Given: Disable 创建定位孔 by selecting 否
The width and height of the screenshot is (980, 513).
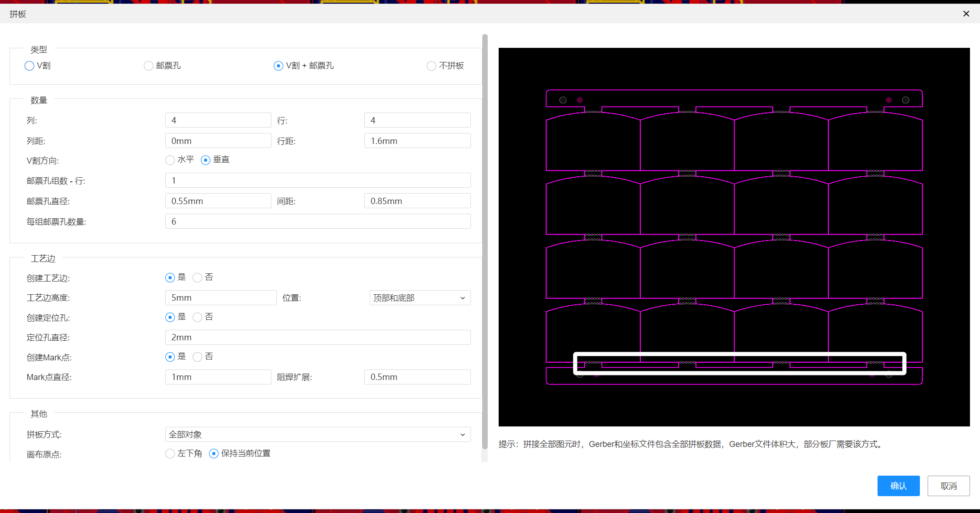Looking at the screenshot, I should pyautogui.click(x=197, y=317).
